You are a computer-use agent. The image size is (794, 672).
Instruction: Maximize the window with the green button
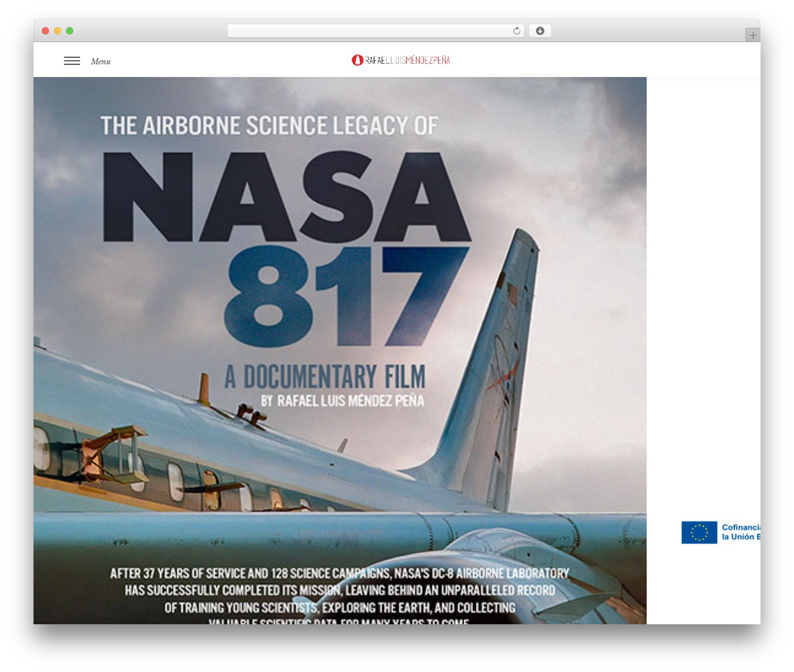click(x=69, y=31)
